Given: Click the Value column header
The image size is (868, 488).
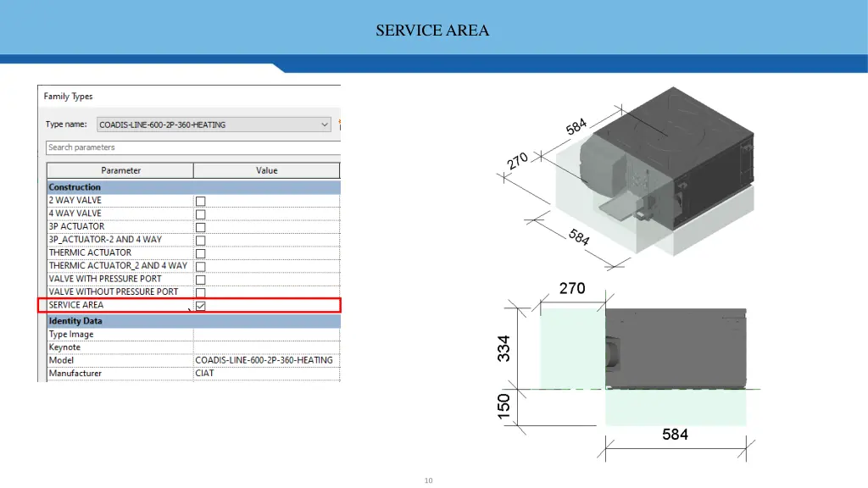Looking at the screenshot, I should (x=266, y=170).
